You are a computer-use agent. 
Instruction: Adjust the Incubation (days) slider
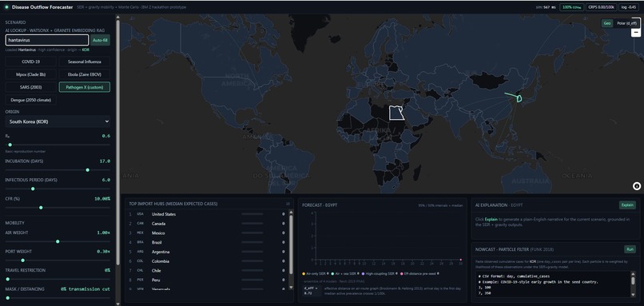[x=58, y=169]
